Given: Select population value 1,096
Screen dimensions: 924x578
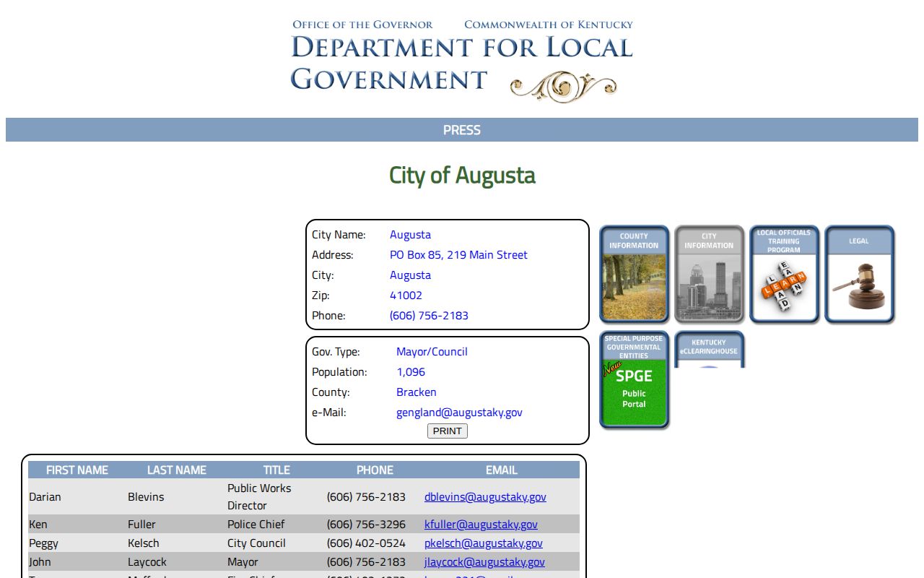Looking at the screenshot, I should point(411,372).
